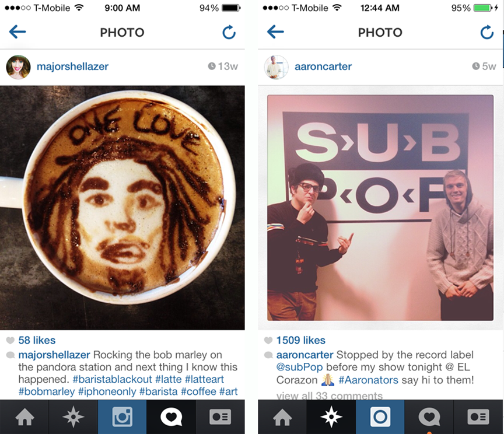Screen dimensions: 504x434
Task: Refresh the majorshellazer photo screen
Action: click(229, 32)
